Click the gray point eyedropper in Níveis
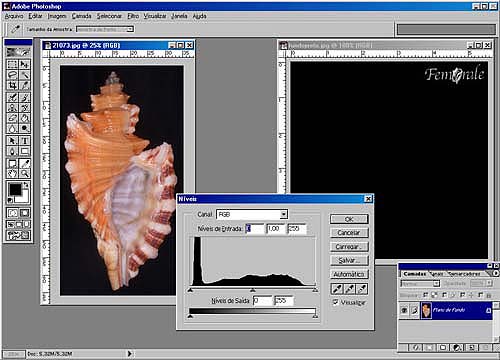Image resolution: width=500 pixels, height=360 pixels. point(349,289)
